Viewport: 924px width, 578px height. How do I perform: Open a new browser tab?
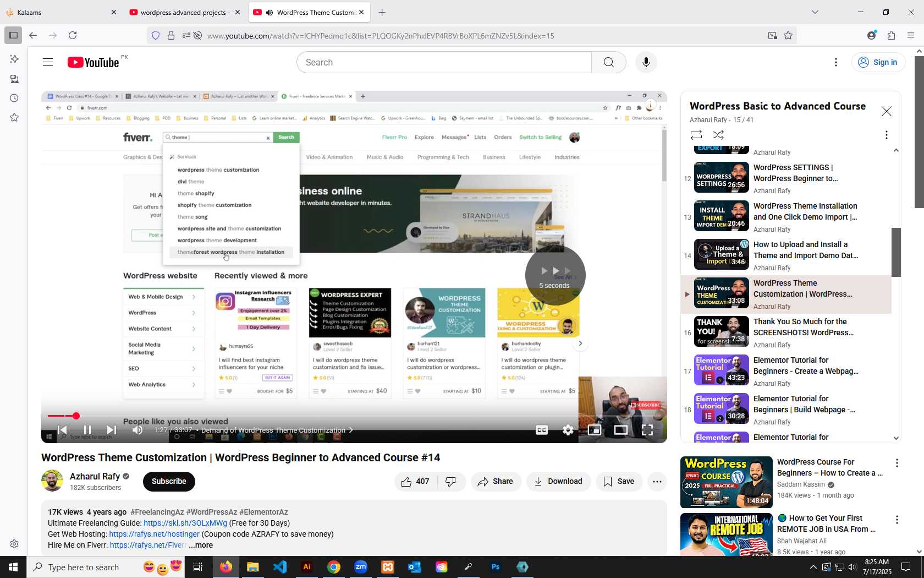[x=382, y=12]
